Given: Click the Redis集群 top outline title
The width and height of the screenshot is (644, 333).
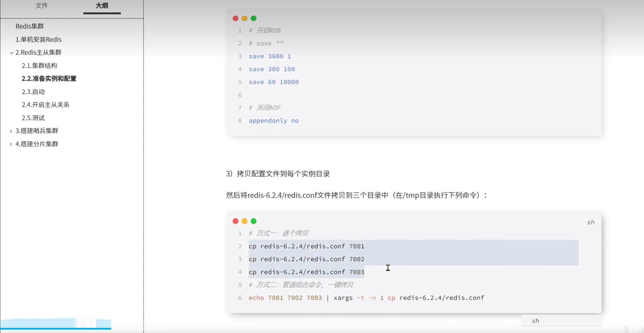Looking at the screenshot, I should tap(30, 26).
